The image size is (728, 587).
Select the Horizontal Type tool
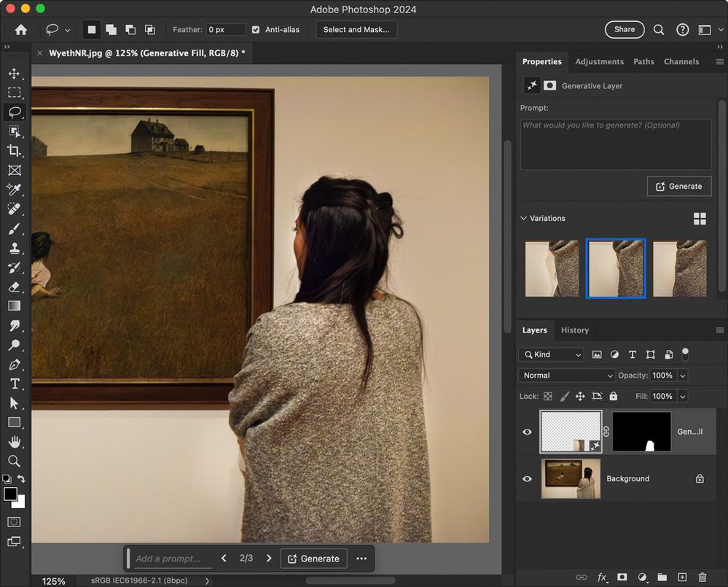[x=14, y=384]
